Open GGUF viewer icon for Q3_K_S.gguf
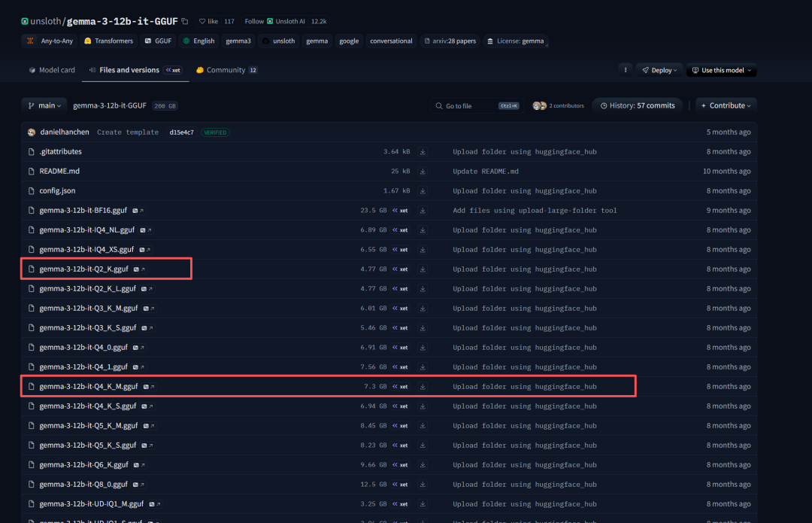The image size is (812, 523). (147, 327)
